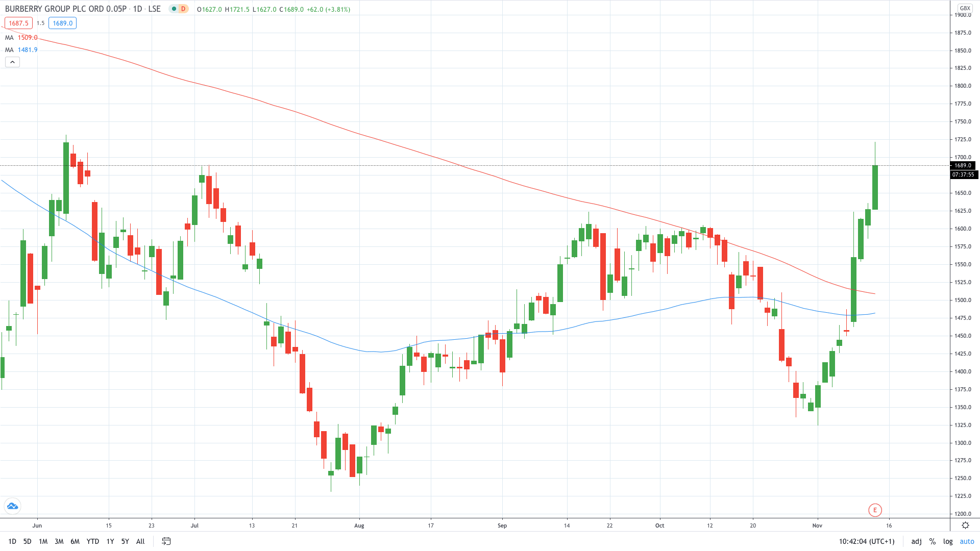Toggle logarithmic scale mode
The image size is (980, 551).
point(948,541)
